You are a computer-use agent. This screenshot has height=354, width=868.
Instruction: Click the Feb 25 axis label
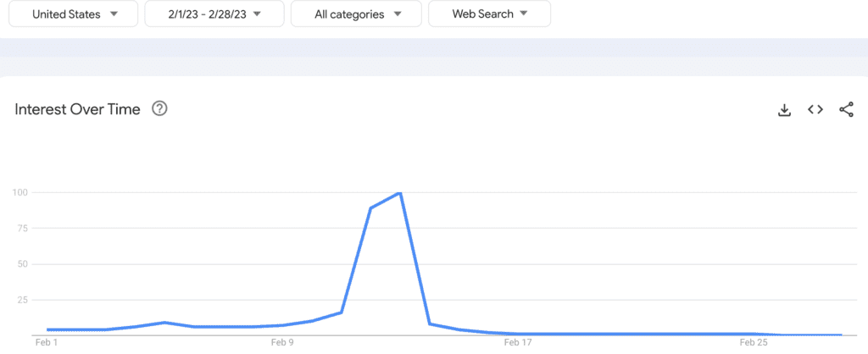click(754, 343)
